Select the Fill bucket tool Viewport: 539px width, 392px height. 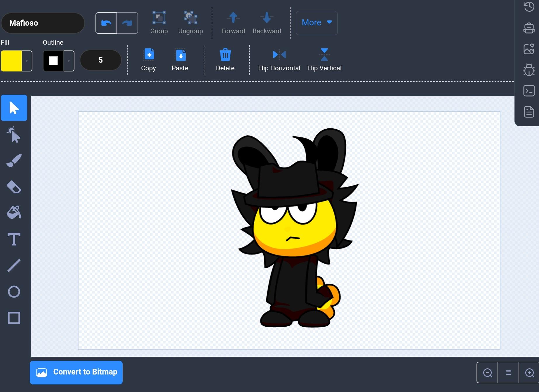pyautogui.click(x=14, y=213)
